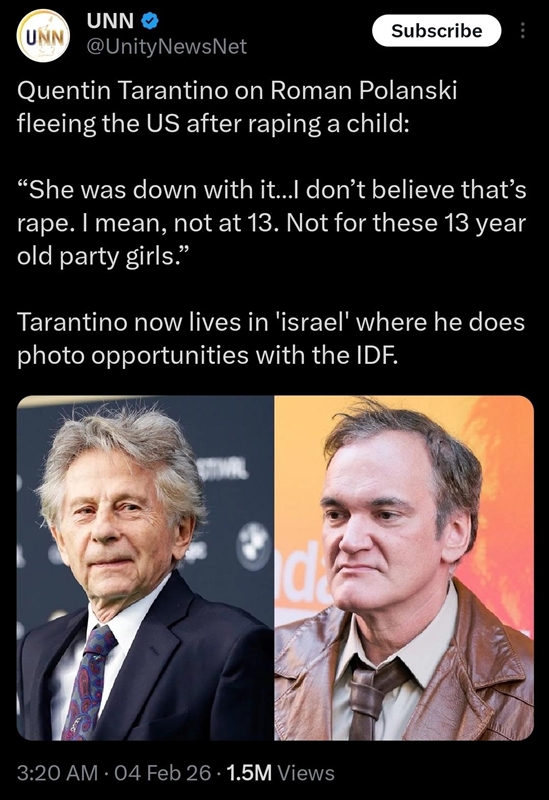Click the Subscribe button
This screenshot has width=549, height=800.
point(436,31)
